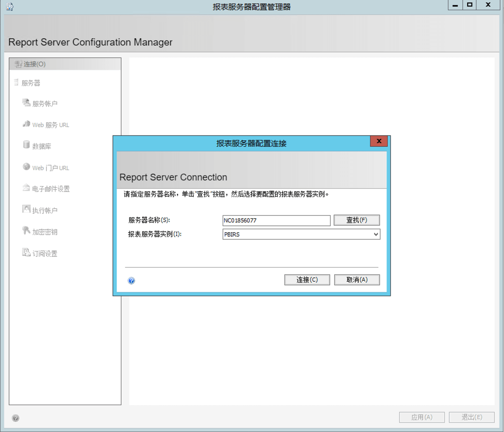
Task: Click the 加密密钥 key icon
Action: pos(26,231)
